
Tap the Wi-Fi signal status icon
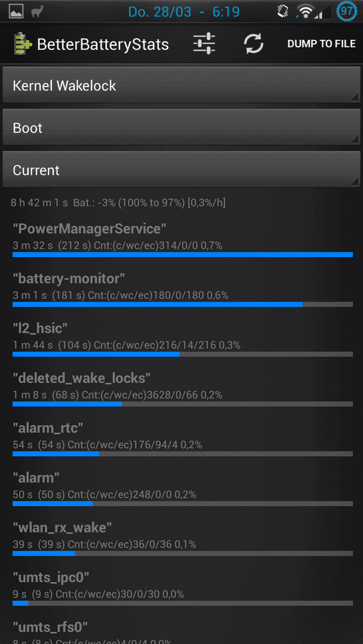click(305, 12)
